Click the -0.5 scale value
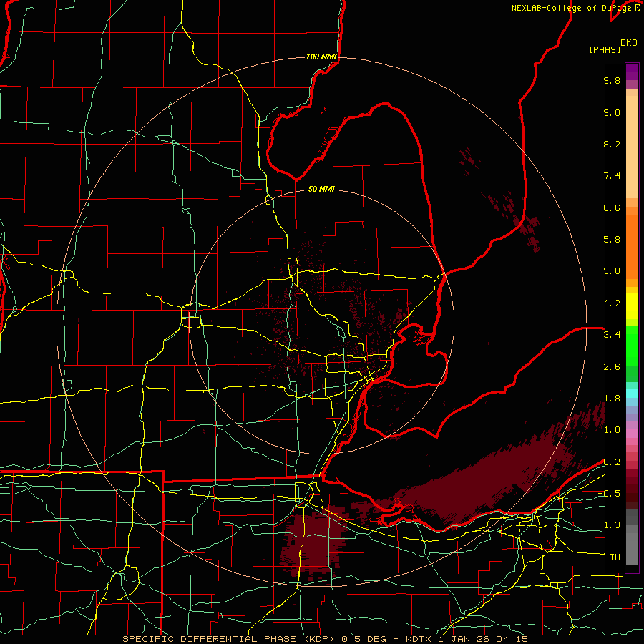The width and height of the screenshot is (644, 644). tap(609, 494)
